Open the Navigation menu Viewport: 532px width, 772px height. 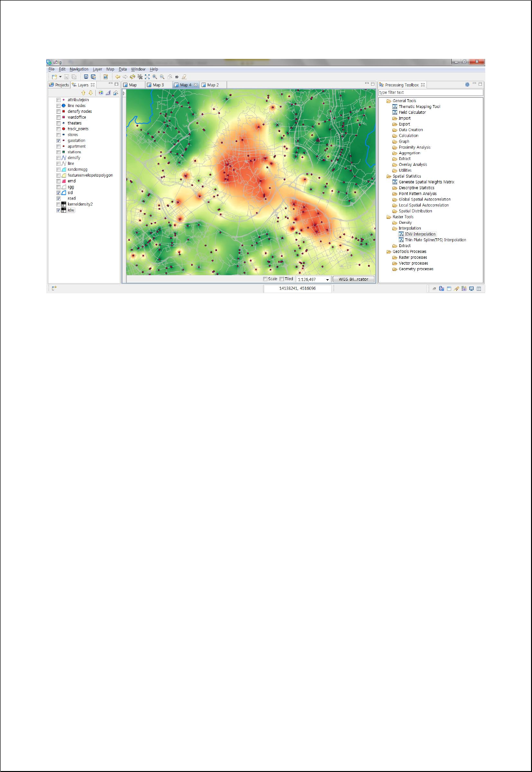79,70
